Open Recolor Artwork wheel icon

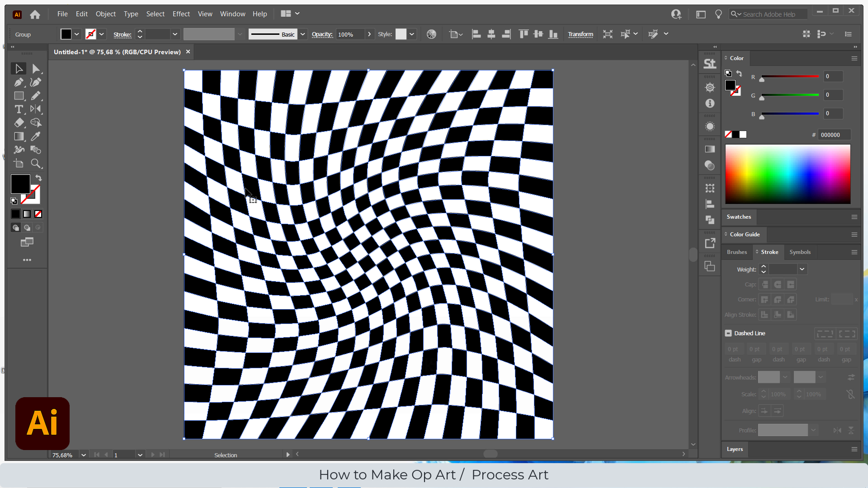coord(432,34)
